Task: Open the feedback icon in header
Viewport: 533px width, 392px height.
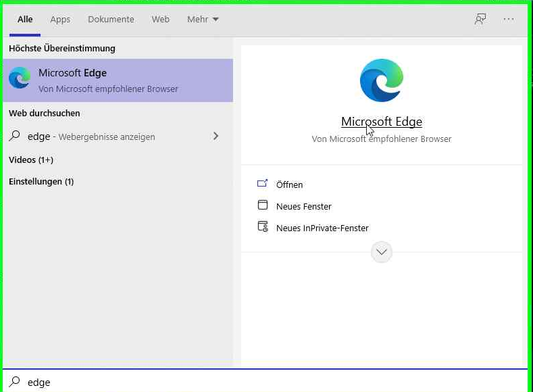Action: point(480,19)
